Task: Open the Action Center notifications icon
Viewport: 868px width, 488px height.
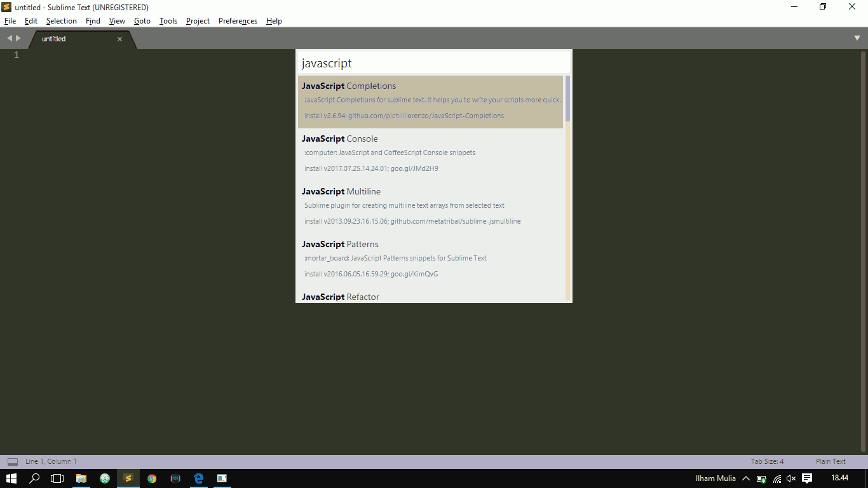Action: [807, 478]
